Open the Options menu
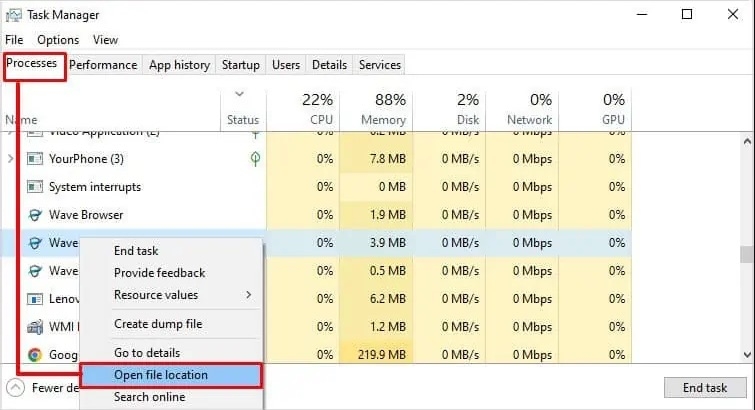Viewport: 755px width, 410px height. click(58, 40)
